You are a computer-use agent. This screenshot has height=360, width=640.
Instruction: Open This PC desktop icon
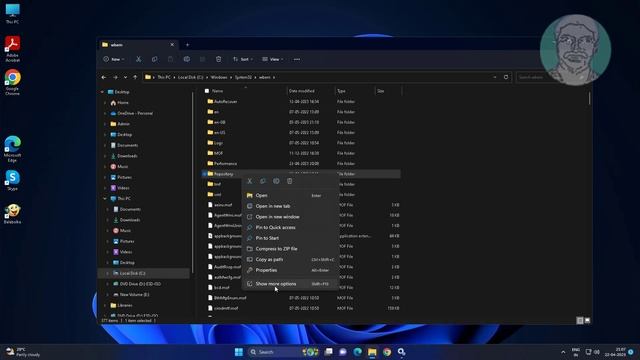coord(12,13)
